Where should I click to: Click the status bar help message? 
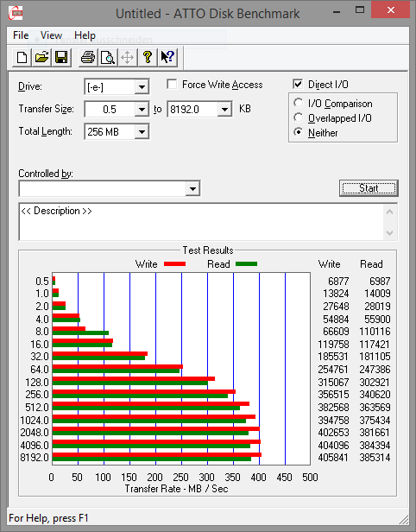(48, 518)
